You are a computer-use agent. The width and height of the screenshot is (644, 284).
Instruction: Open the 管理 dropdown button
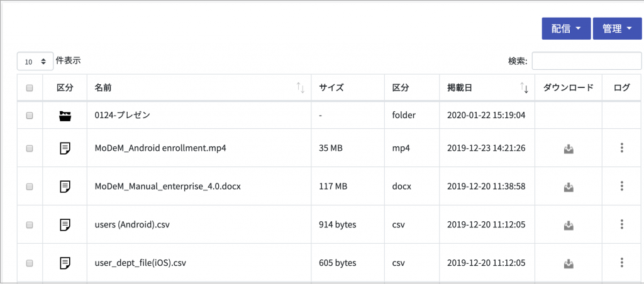pyautogui.click(x=618, y=28)
